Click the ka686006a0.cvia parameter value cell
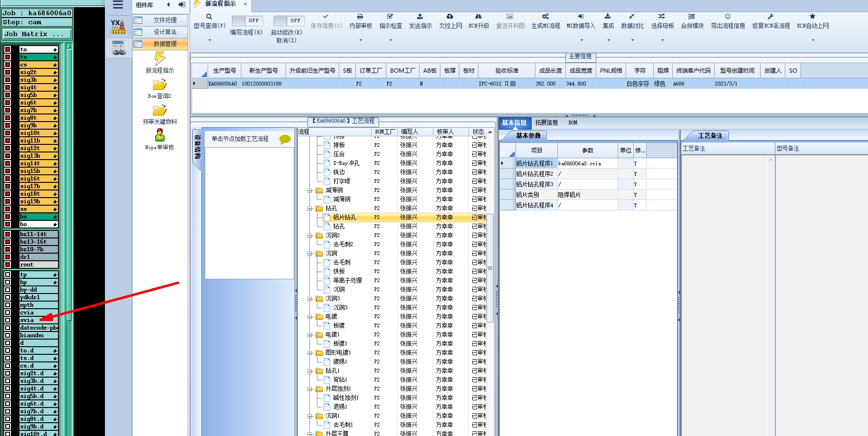Viewport: 868px width, 436px height. (587, 163)
